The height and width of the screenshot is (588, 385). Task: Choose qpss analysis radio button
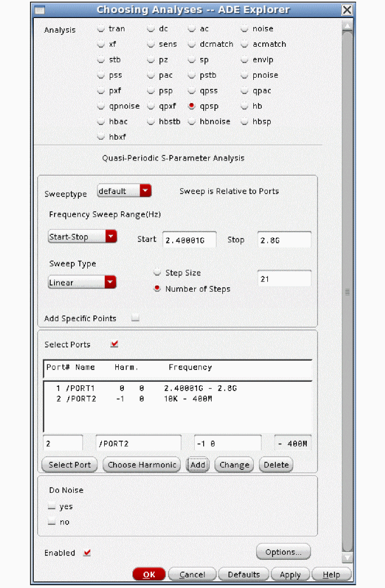pyautogui.click(x=191, y=91)
